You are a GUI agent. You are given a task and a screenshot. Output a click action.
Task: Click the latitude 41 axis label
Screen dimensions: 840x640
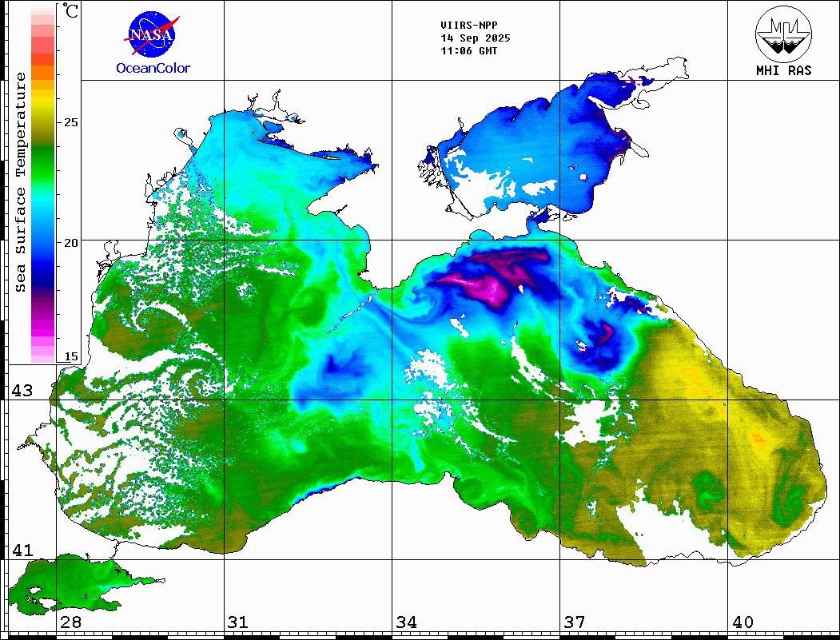[x=22, y=551]
